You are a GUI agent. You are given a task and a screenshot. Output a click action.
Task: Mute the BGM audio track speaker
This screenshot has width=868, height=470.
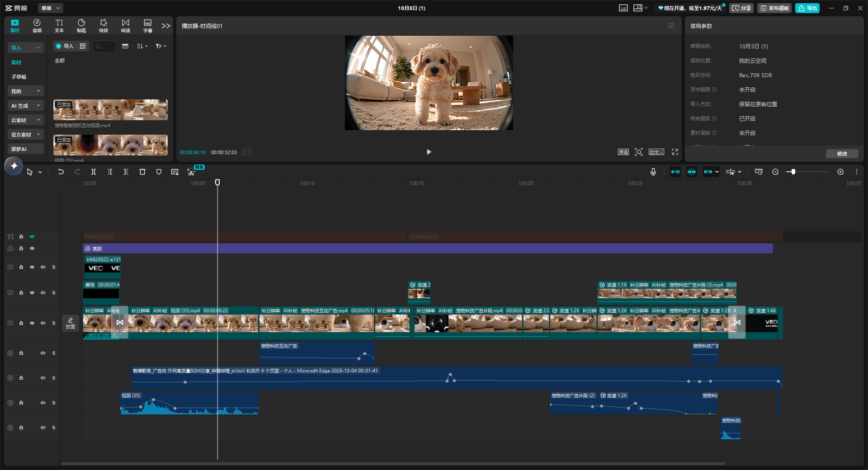pos(43,378)
